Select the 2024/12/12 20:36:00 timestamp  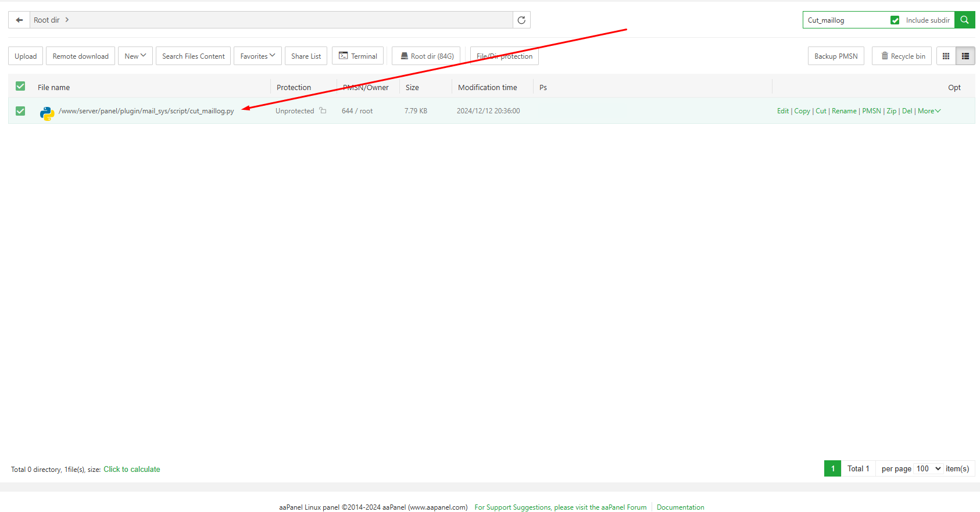point(488,111)
